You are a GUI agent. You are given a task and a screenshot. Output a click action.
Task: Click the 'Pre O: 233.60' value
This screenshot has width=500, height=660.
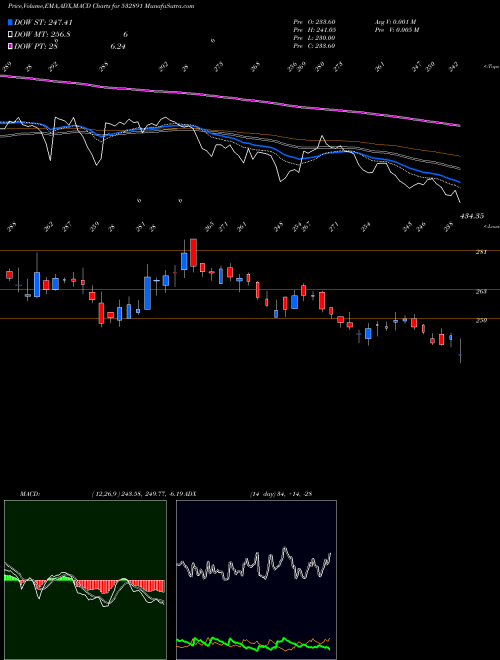tap(314, 22)
